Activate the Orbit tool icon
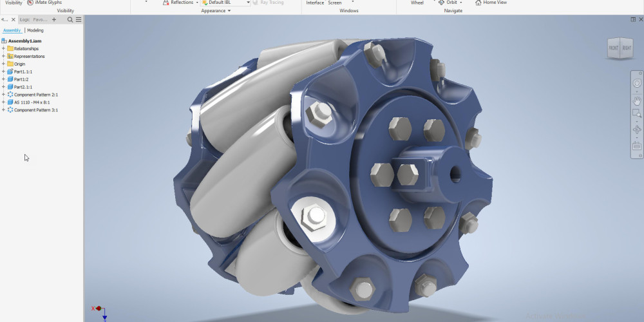The image size is (644, 322). click(x=442, y=3)
